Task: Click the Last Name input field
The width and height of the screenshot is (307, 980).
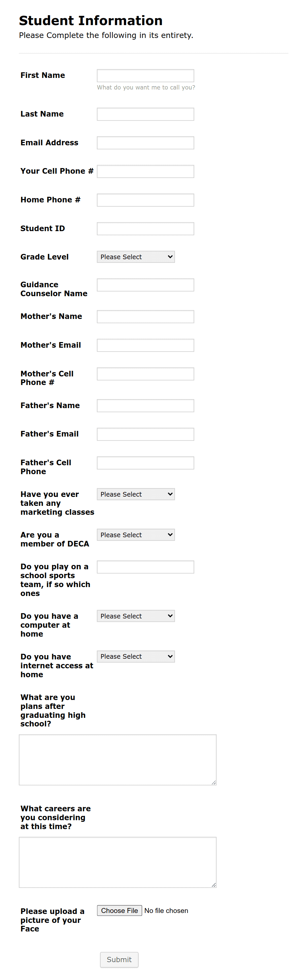Action: pos(145,114)
